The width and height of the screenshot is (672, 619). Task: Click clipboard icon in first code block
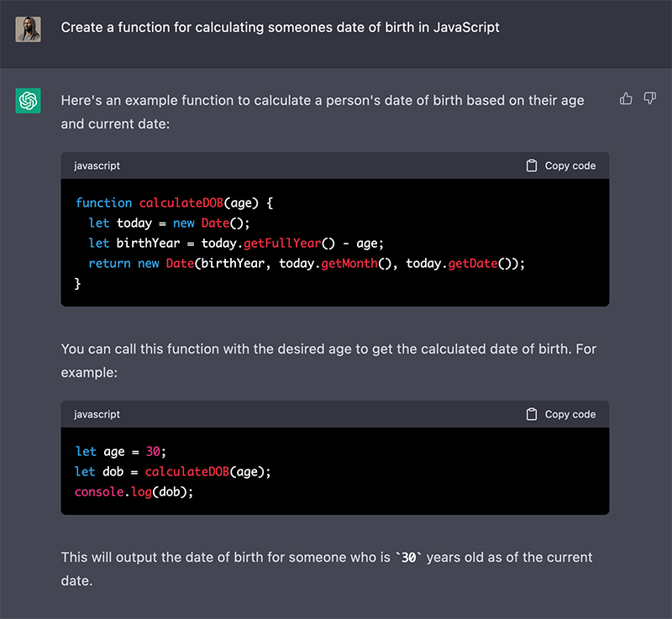pyautogui.click(x=531, y=165)
